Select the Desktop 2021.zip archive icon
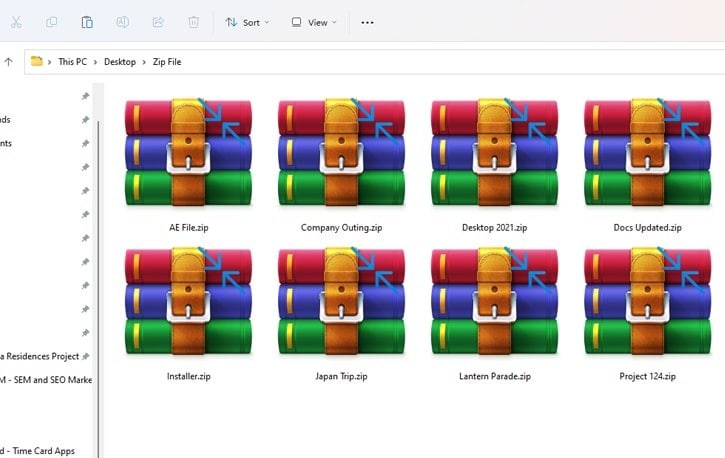 pos(494,152)
